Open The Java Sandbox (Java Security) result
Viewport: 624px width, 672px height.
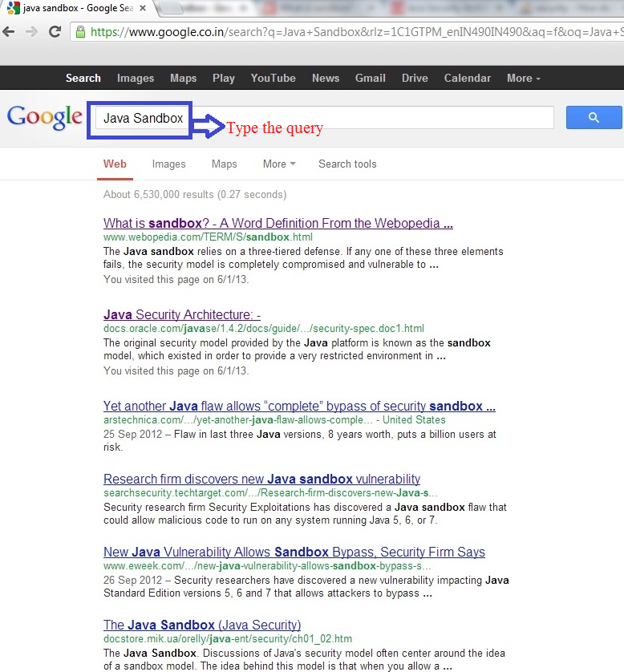[x=202, y=625]
